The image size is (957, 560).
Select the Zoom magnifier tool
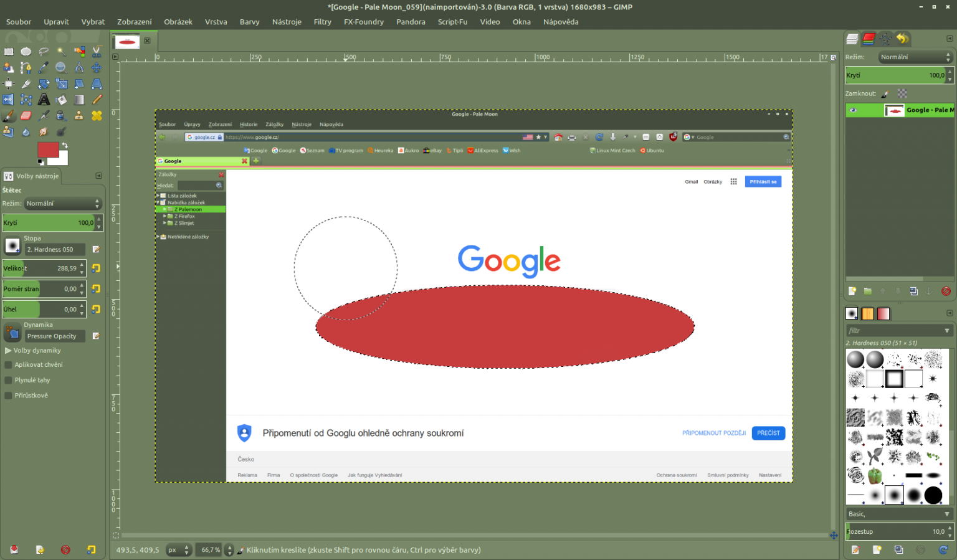[61, 67]
